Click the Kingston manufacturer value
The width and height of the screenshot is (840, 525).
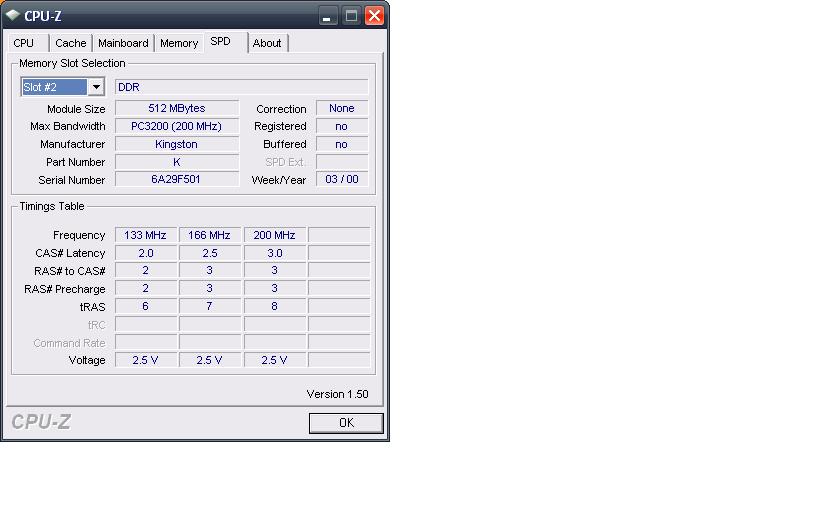point(177,144)
